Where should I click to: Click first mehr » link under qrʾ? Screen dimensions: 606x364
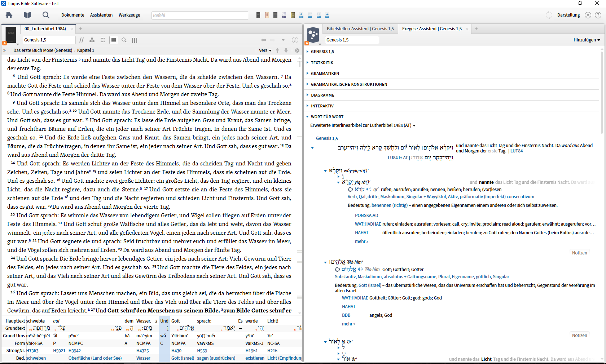pos(361,241)
